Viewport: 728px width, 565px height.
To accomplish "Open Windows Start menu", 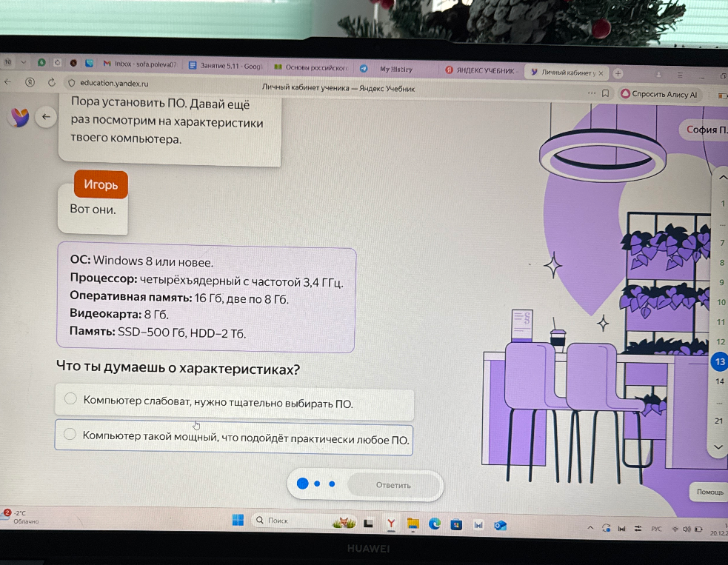I will click(x=238, y=520).
